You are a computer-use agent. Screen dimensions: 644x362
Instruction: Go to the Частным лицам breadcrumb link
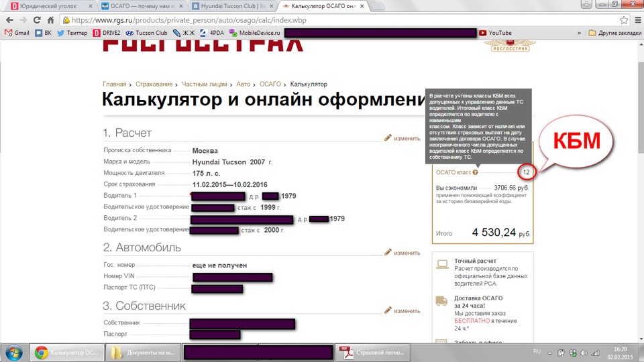(x=204, y=84)
